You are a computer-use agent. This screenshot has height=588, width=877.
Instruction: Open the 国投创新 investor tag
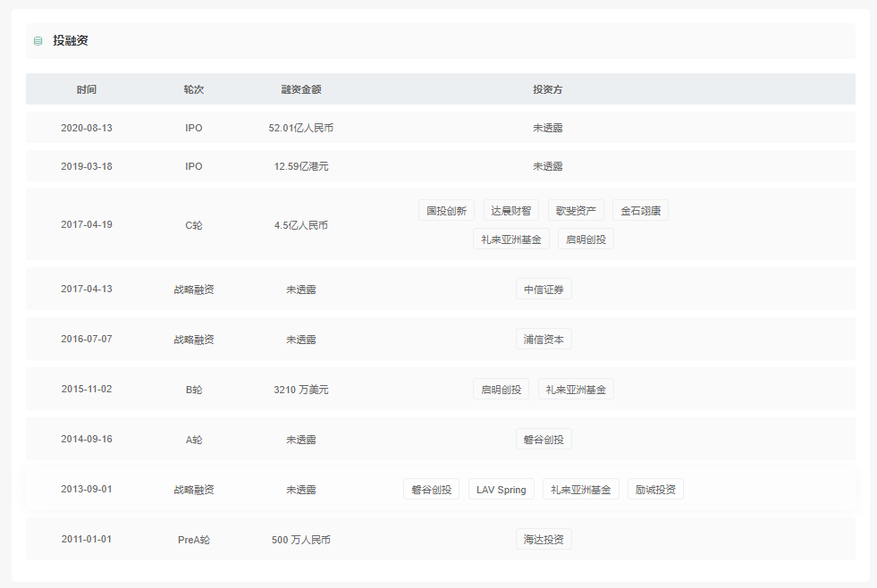click(x=446, y=211)
